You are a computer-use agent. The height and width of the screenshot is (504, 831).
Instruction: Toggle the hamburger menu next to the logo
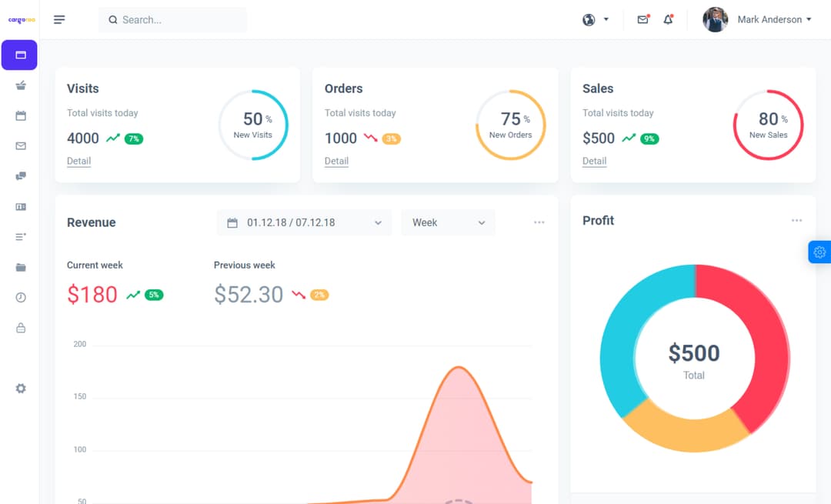tap(59, 19)
